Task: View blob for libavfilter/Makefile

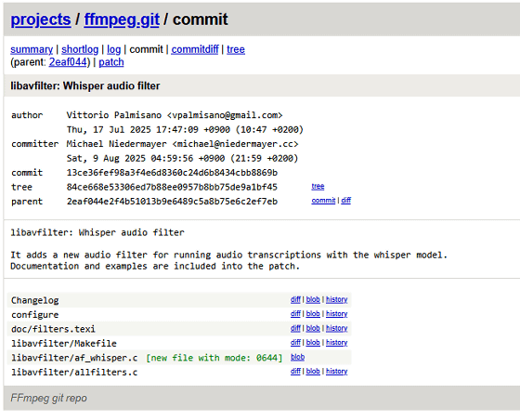Action: pos(313,342)
